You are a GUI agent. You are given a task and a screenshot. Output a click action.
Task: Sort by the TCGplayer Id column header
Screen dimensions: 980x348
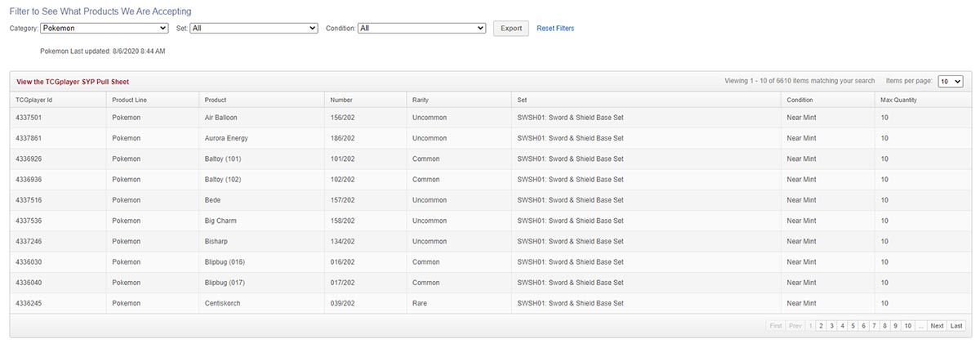[58, 100]
